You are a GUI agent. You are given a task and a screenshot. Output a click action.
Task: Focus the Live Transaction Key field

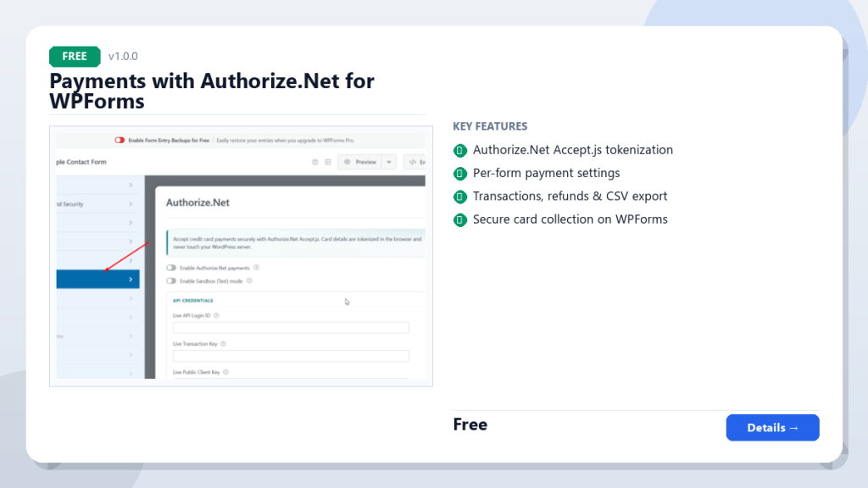291,356
